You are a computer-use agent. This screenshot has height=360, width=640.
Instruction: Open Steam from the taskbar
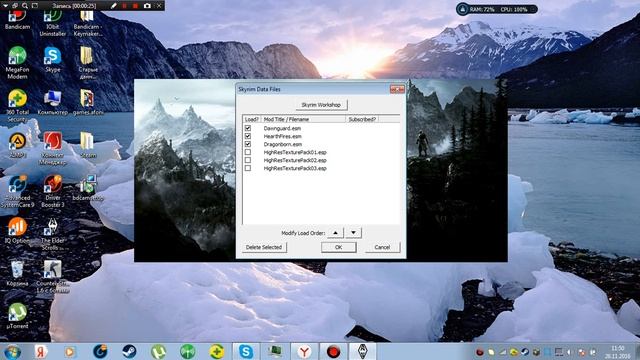tap(129, 352)
